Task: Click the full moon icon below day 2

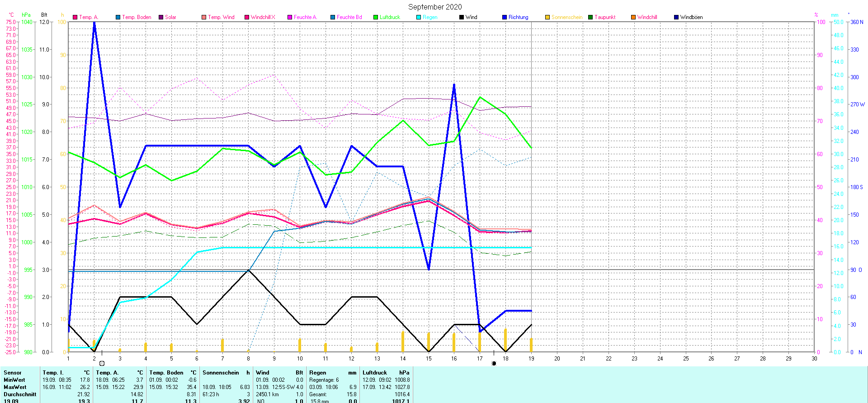Action: [x=102, y=363]
